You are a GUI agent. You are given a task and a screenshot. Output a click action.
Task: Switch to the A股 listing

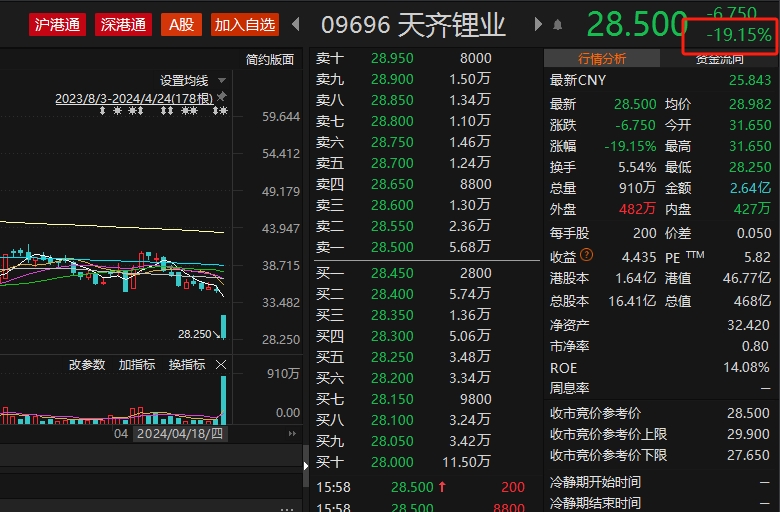181,24
